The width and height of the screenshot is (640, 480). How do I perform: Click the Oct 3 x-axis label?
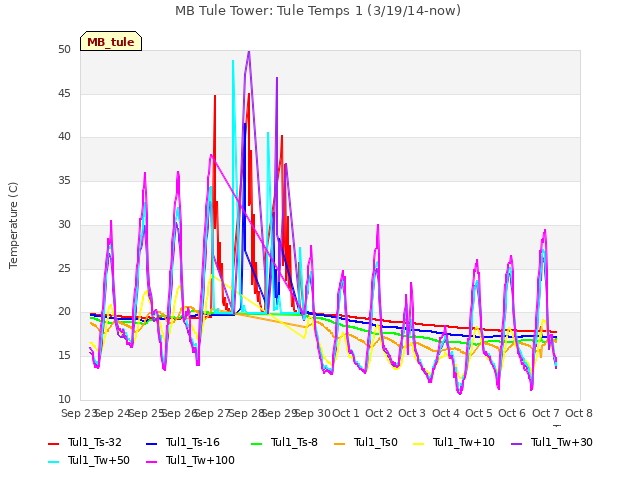pyautogui.click(x=412, y=413)
